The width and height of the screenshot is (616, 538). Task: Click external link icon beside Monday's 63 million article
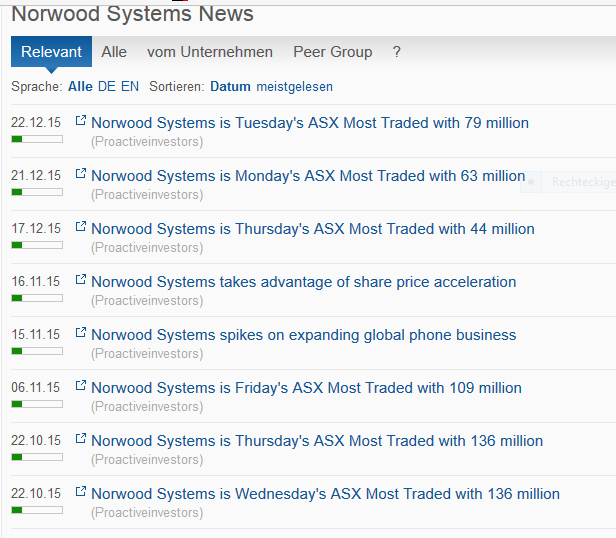pos(81,175)
